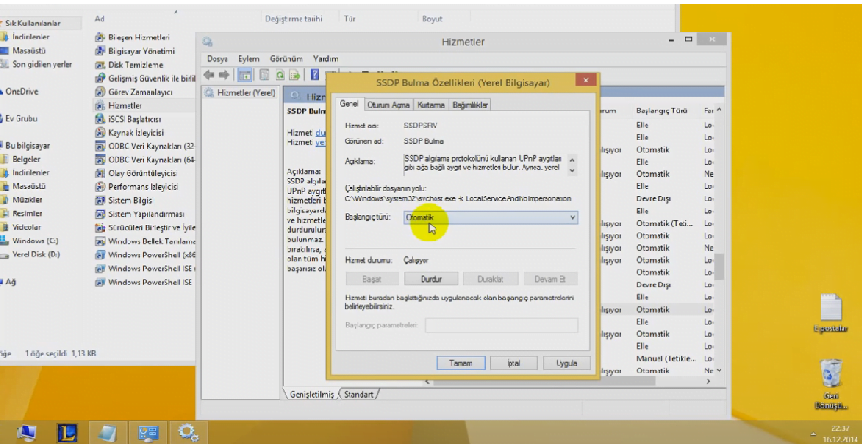
Task: Open the Görünüm menu
Action: click(287, 59)
